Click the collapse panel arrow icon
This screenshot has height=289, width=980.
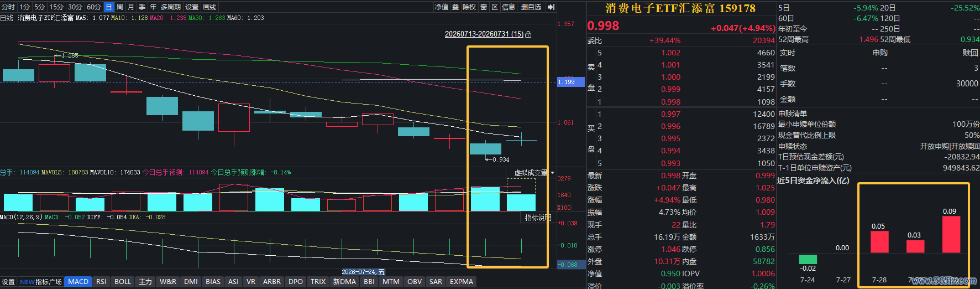click(551, 7)
